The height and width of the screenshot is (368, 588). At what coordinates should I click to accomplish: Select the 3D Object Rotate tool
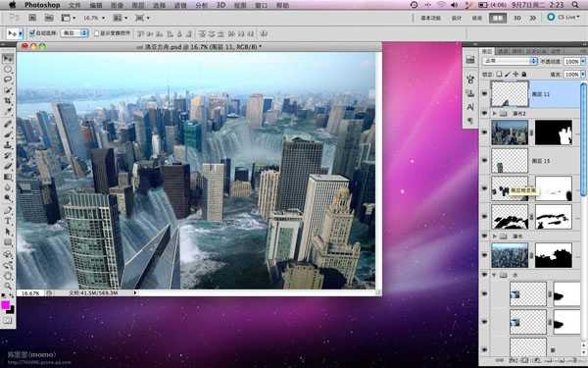pyautogui.click(x=8, y=254)
